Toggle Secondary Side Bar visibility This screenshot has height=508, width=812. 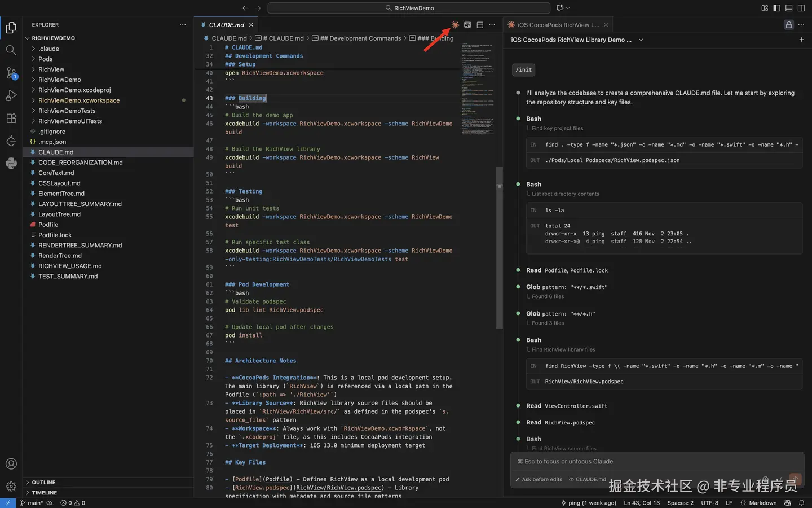[x=801, y=8]
